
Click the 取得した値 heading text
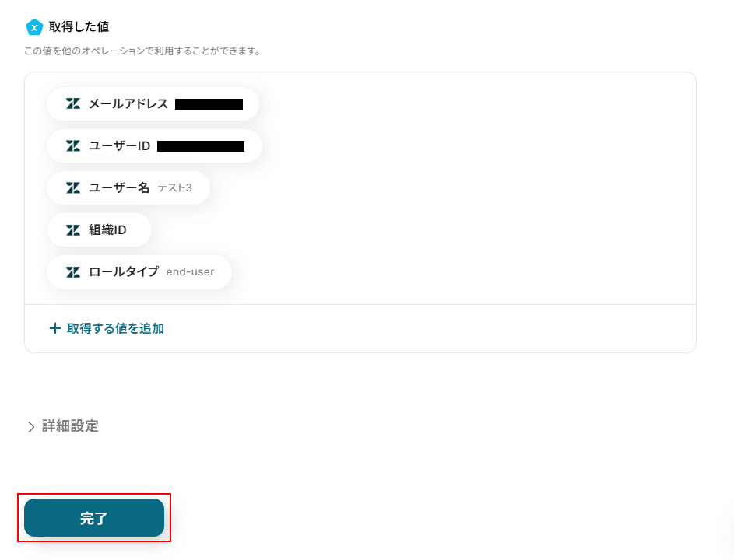click(x=79, y=27)
